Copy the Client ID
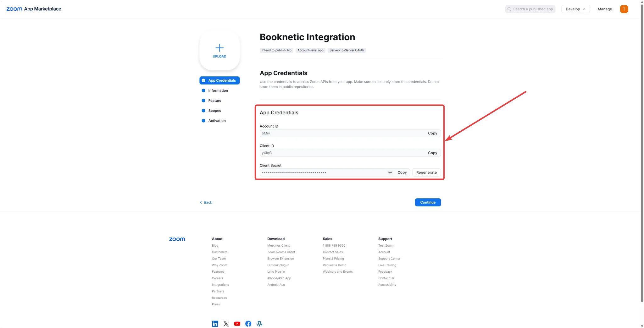 pyautogui.click(x=432, y=153)
